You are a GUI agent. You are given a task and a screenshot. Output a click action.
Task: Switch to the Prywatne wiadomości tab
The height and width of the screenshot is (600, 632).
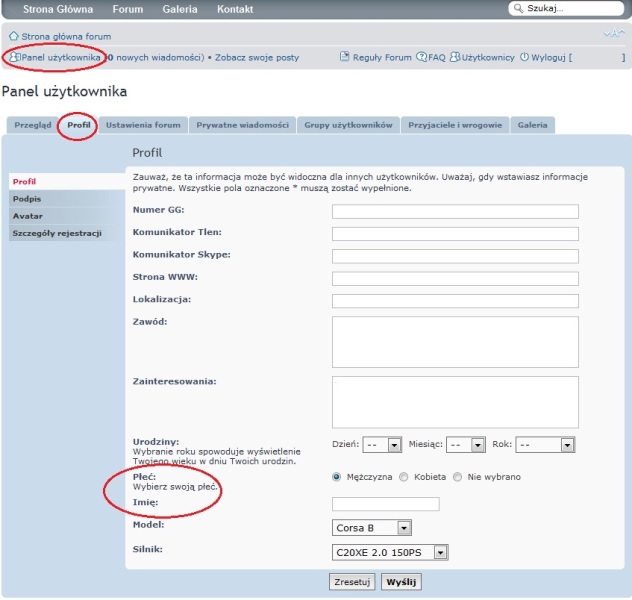coord(243,125)
